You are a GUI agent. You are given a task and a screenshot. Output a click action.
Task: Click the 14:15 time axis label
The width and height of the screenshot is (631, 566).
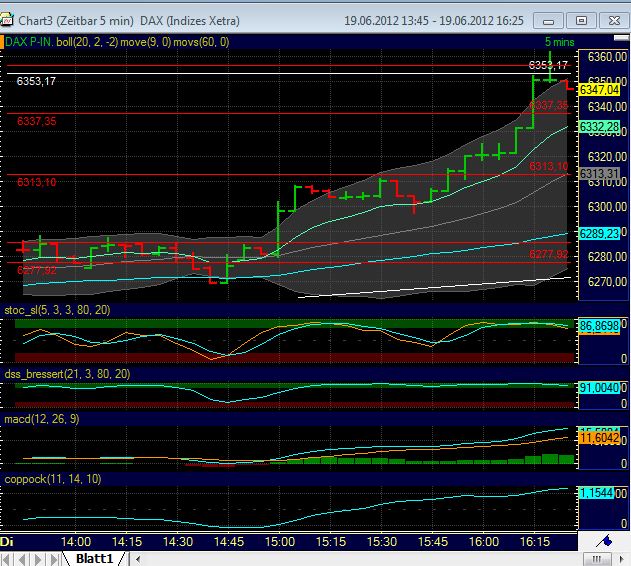pyautogui.click(x=127, y=541)
